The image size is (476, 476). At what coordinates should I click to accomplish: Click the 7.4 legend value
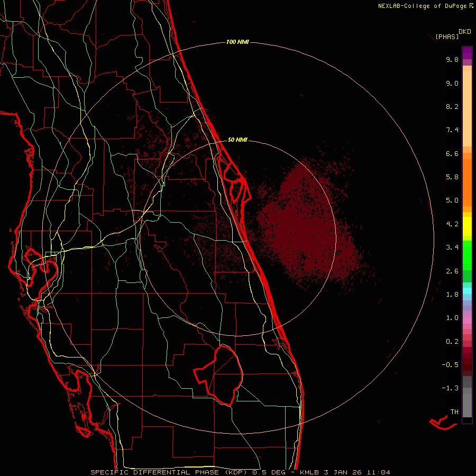pos(452,130)
